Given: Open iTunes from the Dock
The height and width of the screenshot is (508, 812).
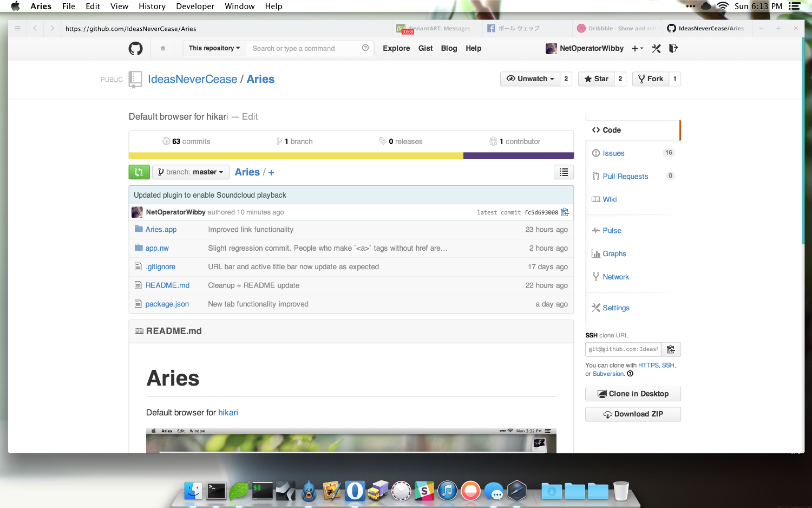Looking at the screenshot, I should (447, 491).
